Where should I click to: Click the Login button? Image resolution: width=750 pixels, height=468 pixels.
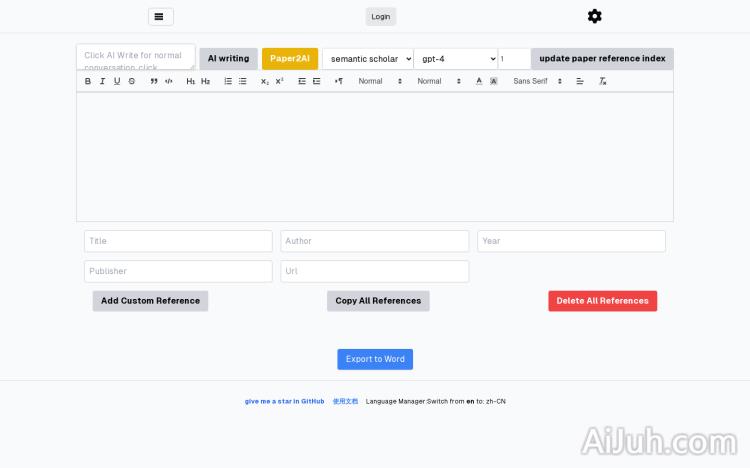pyautogui.click(x=381, y=16)
